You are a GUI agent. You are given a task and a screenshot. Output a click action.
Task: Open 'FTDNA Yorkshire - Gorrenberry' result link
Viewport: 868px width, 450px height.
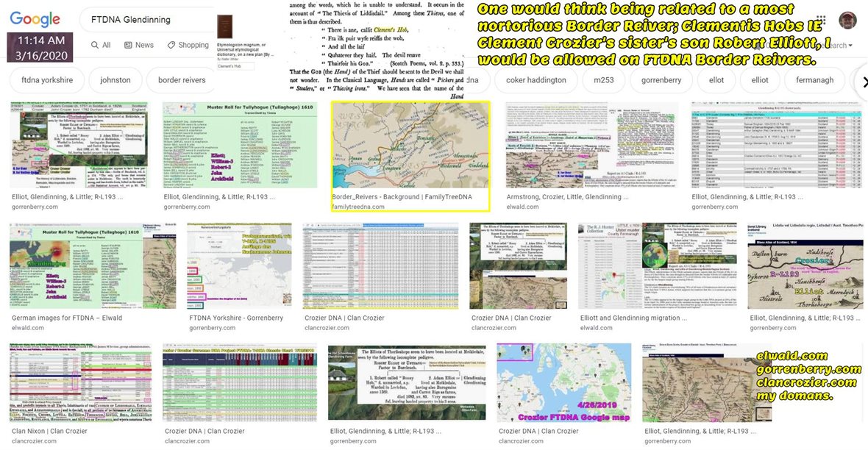(235, 318)
